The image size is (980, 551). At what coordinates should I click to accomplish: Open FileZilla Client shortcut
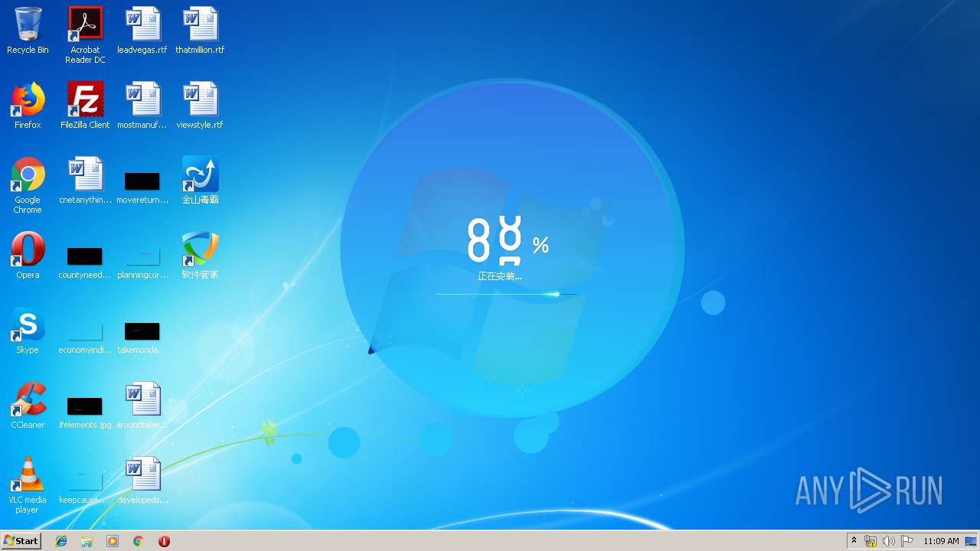coord(85,106)
